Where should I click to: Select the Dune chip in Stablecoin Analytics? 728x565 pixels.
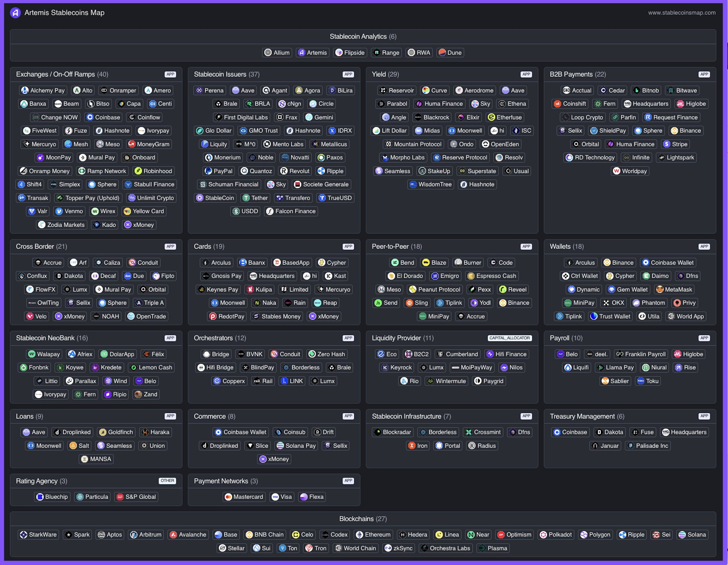pos(450,53)
